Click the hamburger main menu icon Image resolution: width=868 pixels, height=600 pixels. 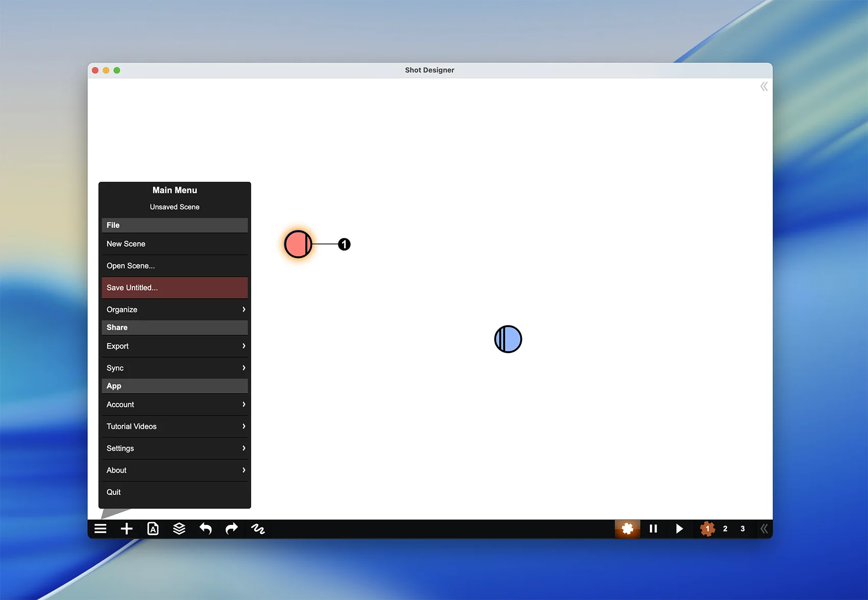pyautogui.click(x=101, y=529)
